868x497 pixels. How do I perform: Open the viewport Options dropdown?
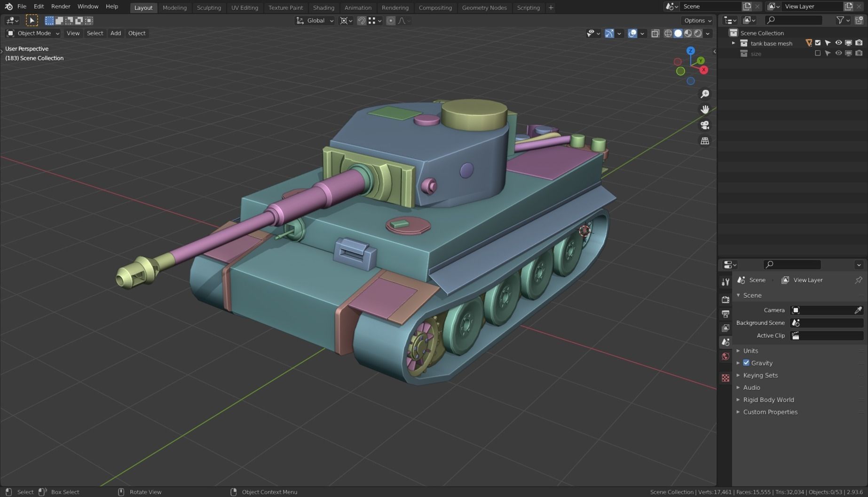697,21
